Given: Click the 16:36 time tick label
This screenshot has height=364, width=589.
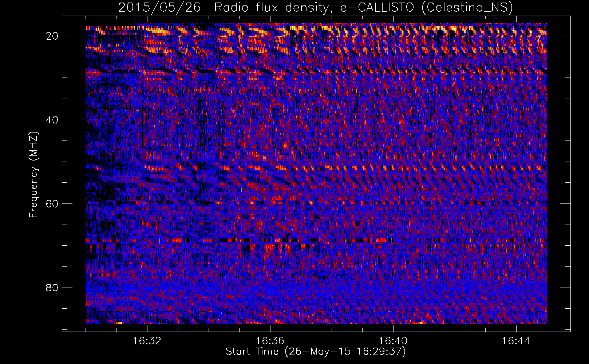Looking at the screenshot, I should click(270, 341).
